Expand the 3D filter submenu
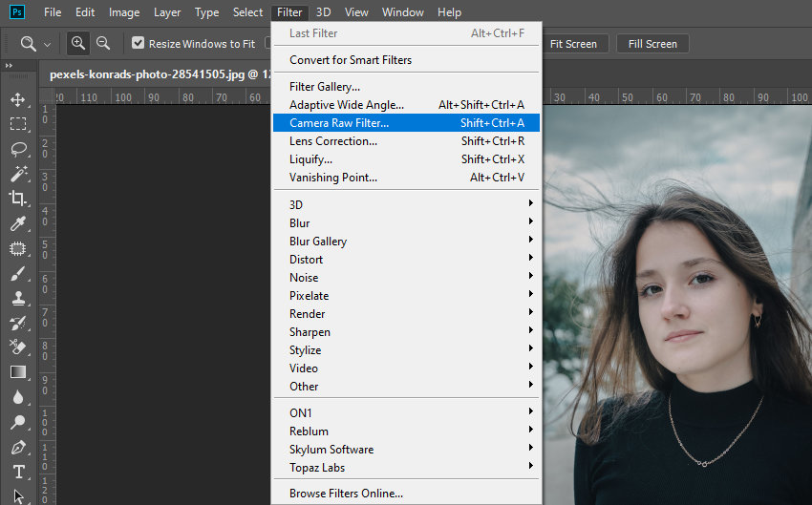This screenshot has height=505, width=812. tap(407, 204)
